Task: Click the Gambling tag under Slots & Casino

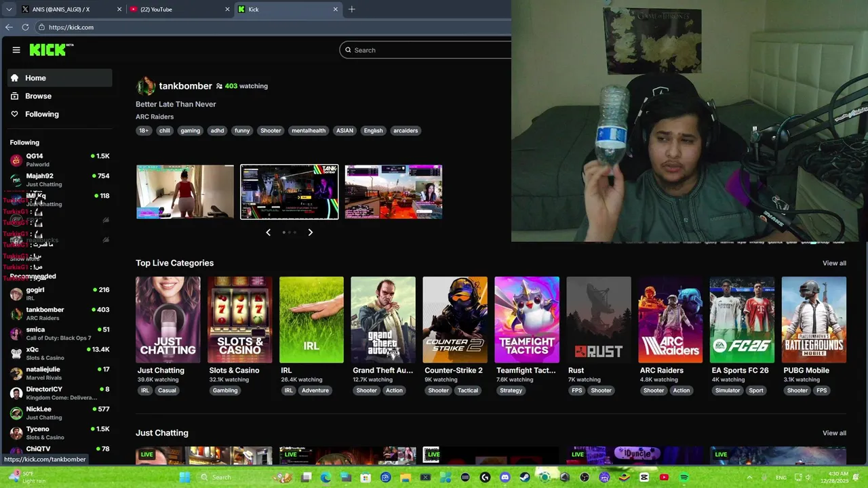Action: (x=225, y=390)
